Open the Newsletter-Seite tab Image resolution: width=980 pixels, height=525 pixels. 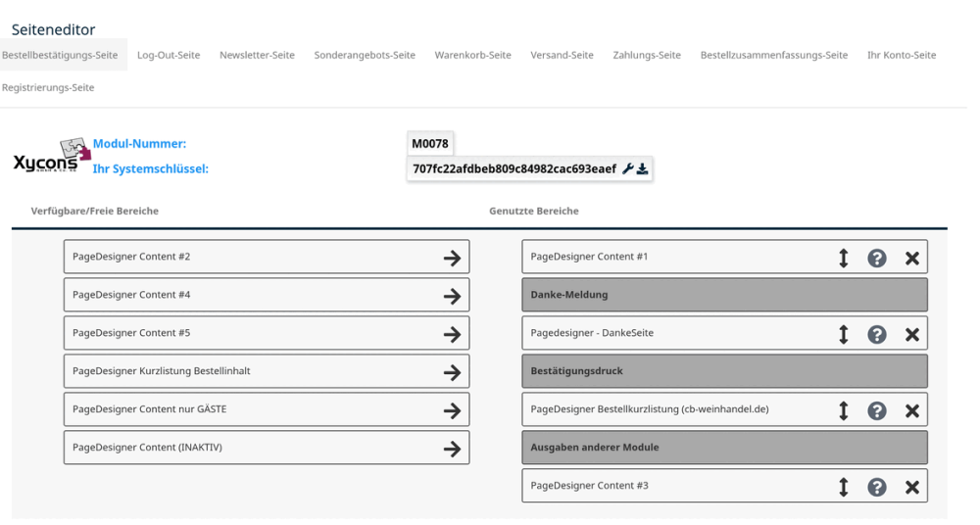tap(257, 55)
